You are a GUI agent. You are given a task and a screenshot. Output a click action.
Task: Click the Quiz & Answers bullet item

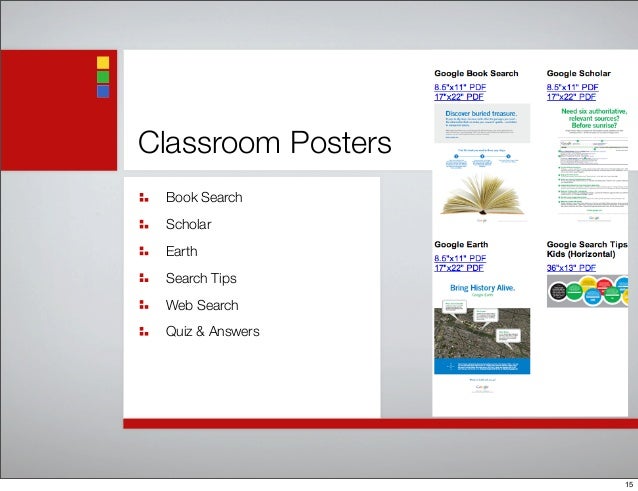point(212,332)
